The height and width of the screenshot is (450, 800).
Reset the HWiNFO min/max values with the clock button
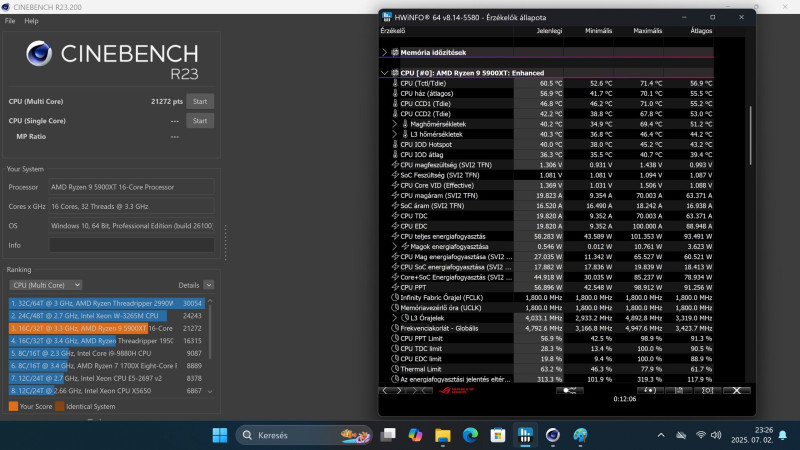(x=650, y=391)
